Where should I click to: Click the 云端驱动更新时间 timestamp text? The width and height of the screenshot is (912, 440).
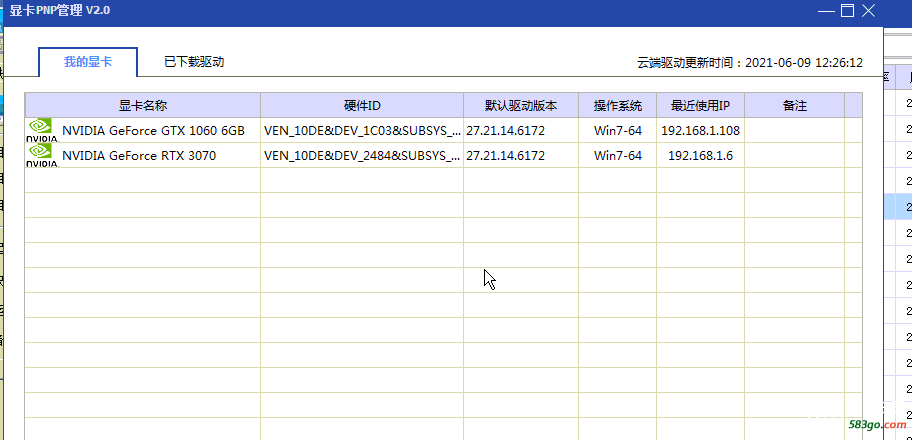(x=750, y=63)
